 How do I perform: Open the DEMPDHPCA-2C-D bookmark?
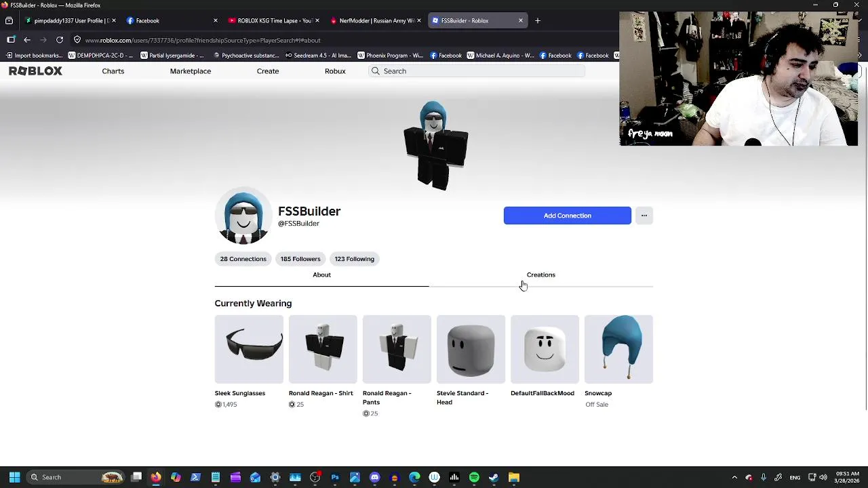coord(100,56)
